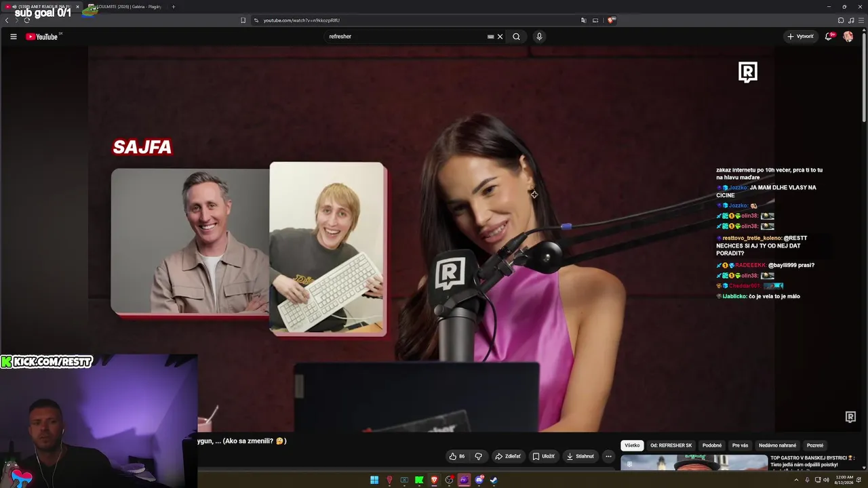Open the green app icon in taskbar
This screenshot has height=488, width=868.
click(419, 481)
